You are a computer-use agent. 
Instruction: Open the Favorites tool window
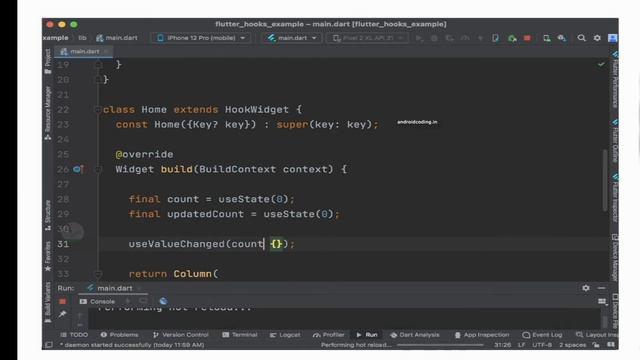point(48,256)
